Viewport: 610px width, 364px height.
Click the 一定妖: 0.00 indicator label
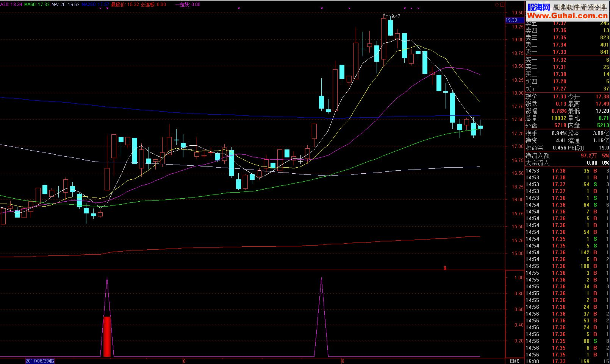188,5
